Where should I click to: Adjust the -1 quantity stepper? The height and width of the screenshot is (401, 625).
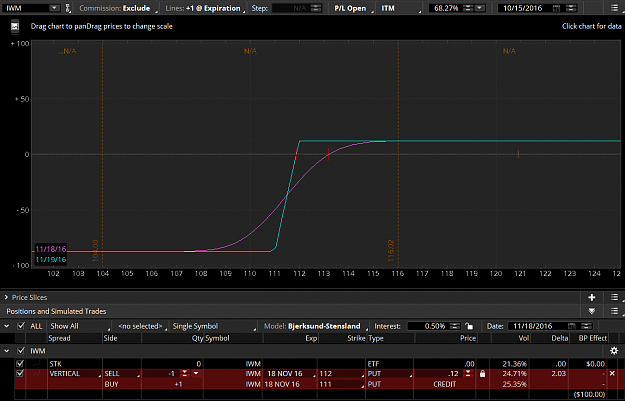pyautogui.click(x=185, y=373)
